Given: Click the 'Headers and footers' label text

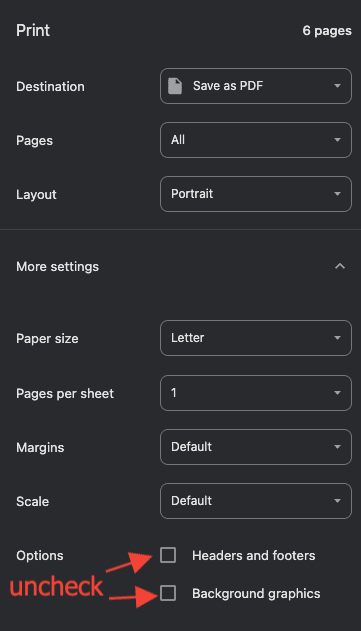Looking at the screenshot, I should [254, 555].
